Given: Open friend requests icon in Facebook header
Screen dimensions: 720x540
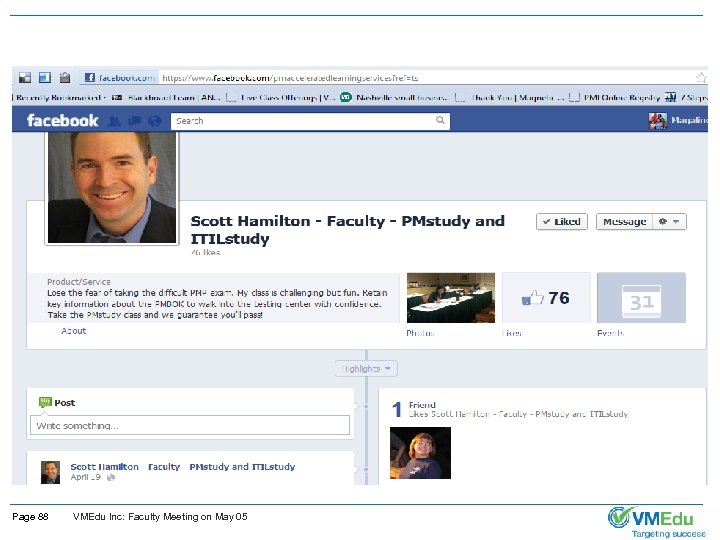Looking at the screenshot, I should click(114, 121).
